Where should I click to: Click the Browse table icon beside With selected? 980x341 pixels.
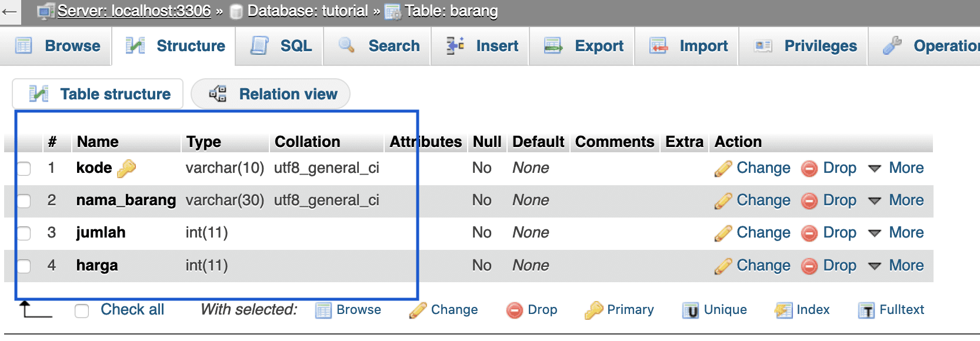pyautogui.click(x=324, y=310)
